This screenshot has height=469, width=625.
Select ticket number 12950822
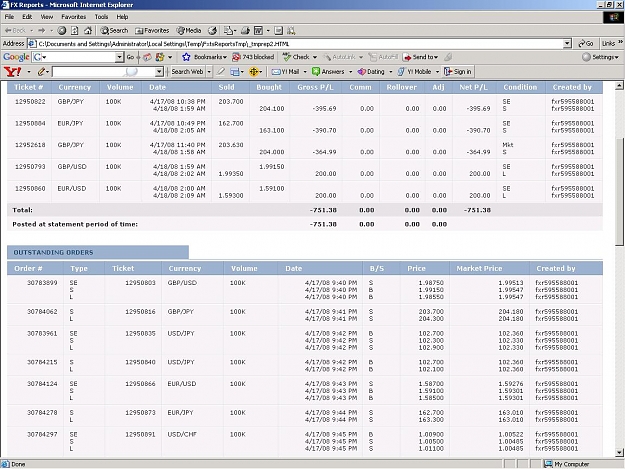[x=30, y=102]
